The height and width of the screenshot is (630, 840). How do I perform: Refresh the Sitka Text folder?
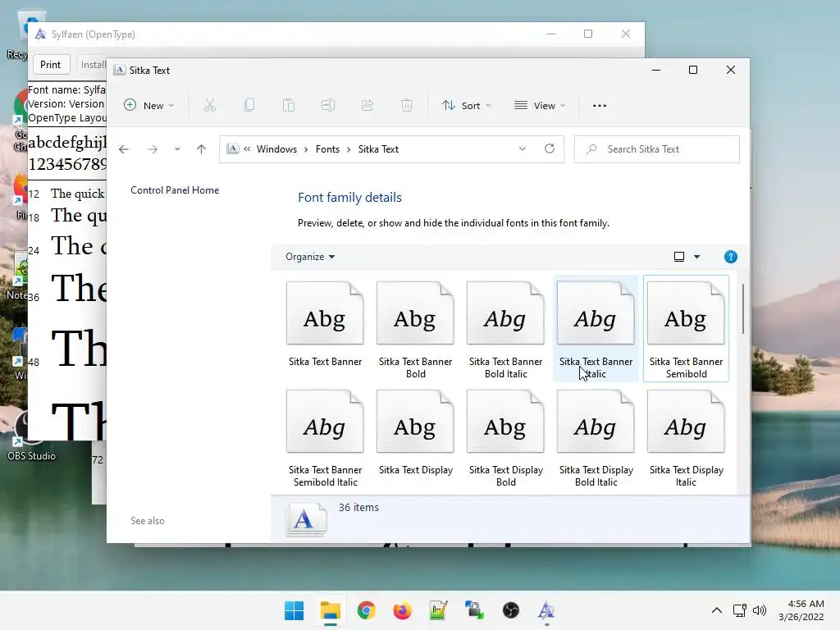coord(550,149)
